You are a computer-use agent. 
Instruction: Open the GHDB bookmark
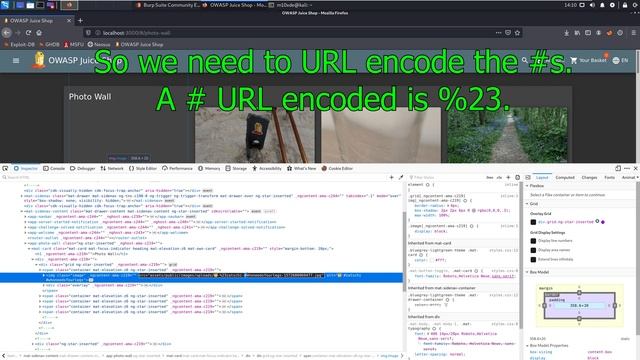click(x=49, y=44)
